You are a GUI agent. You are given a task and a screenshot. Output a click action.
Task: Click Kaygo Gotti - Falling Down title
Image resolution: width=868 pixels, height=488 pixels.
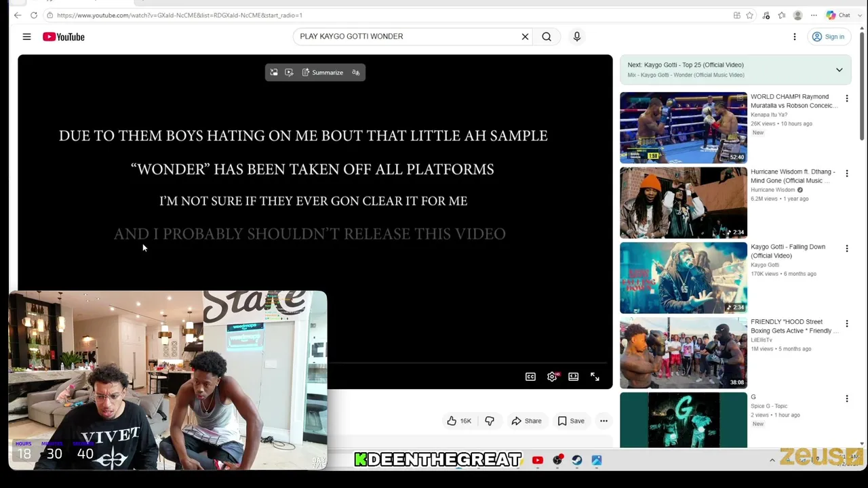tap(788, 251)
